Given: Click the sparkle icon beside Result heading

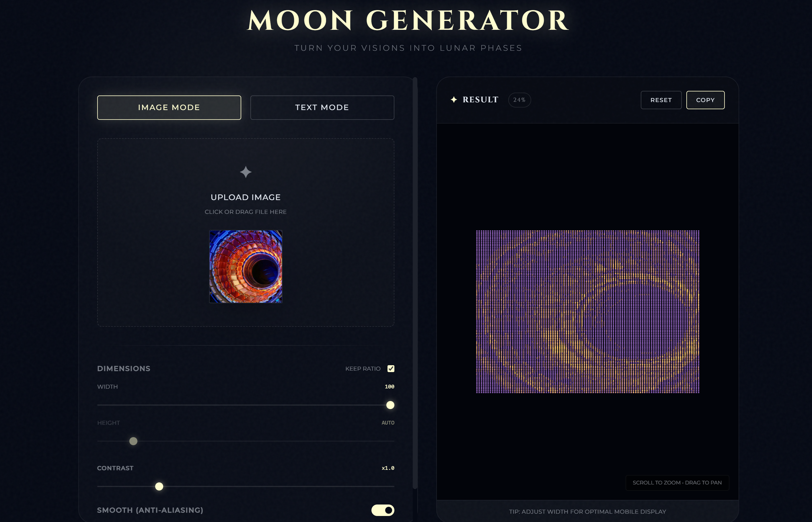Looking at the screenshot, I should [454, 100].
